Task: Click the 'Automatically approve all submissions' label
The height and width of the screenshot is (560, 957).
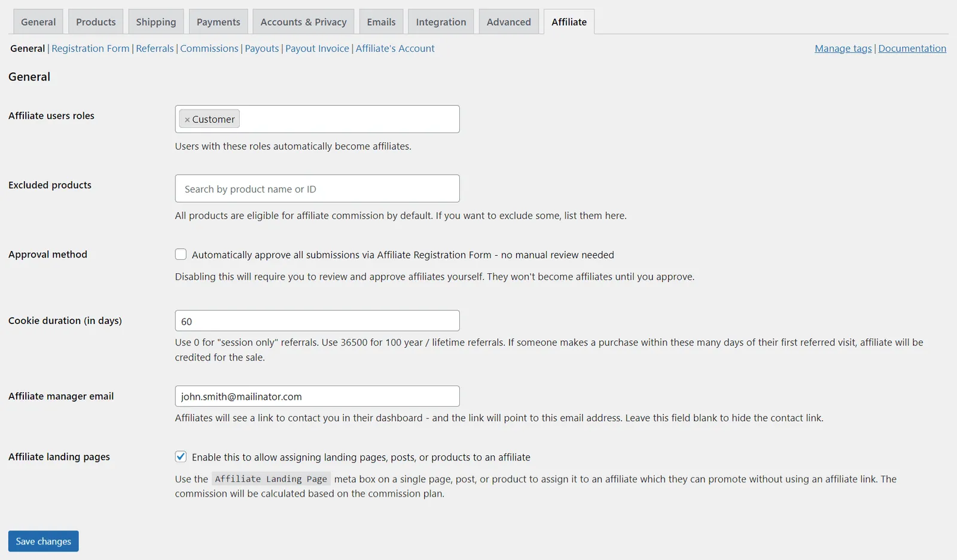Action: coord(403,255)
